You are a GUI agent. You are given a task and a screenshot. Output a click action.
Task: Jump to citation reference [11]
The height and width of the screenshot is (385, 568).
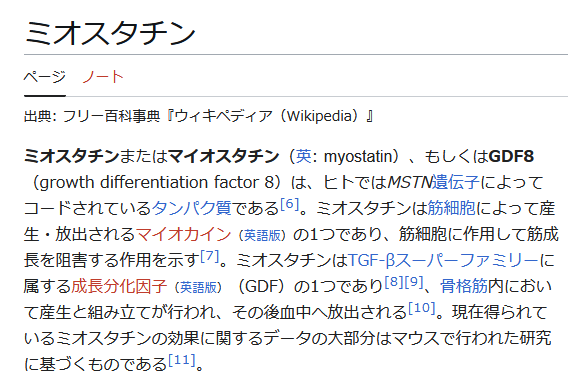182,360
